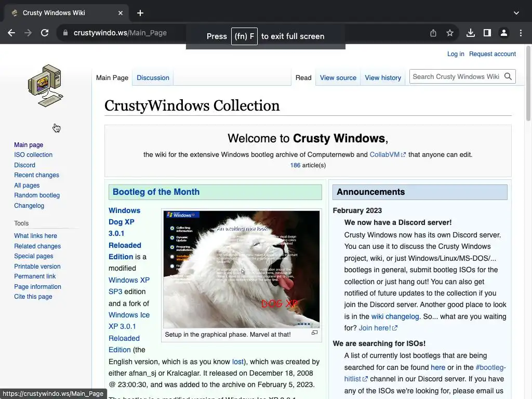The height and width of the screenshot is (399, 532).
Task: Click the browser forward arrow
Action: (x=28, y=33)
